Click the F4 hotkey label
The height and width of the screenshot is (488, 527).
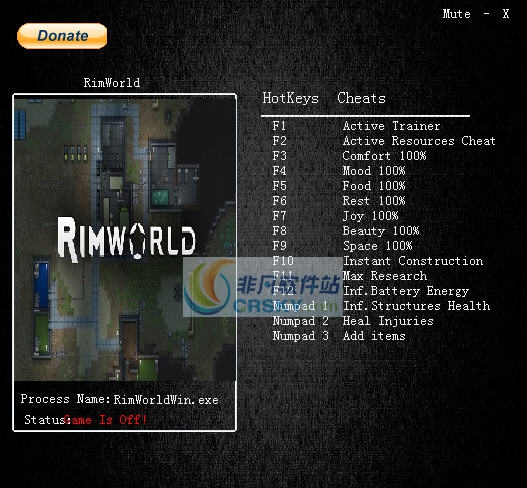pyautogui.click(x=279, y=171)
